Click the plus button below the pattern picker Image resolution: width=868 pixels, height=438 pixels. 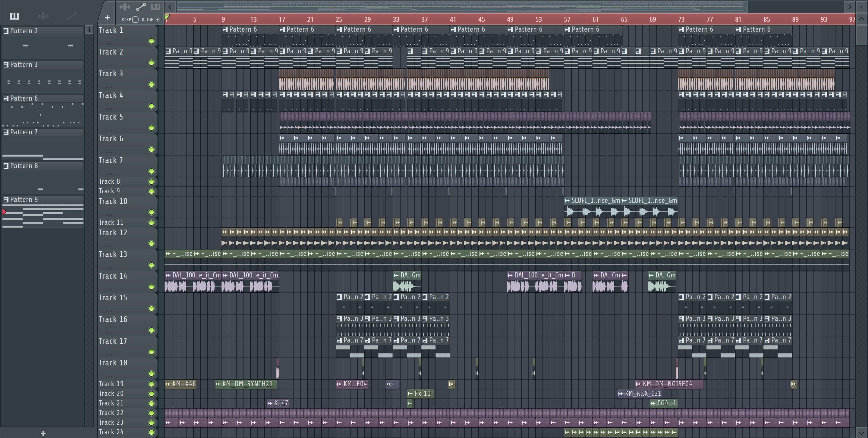click(x=43, y=433)
